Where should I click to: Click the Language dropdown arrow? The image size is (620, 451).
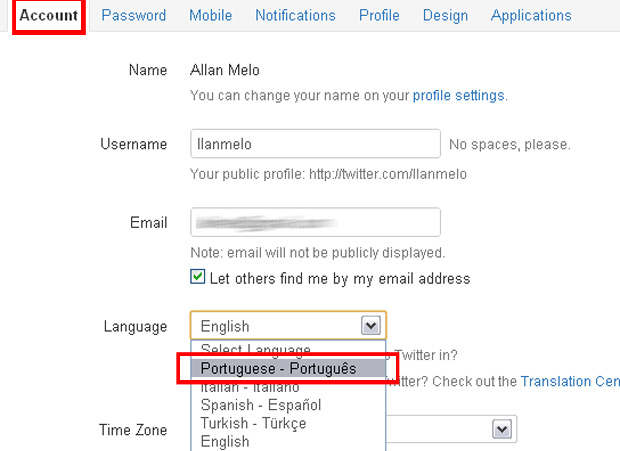tap(370, 326)
